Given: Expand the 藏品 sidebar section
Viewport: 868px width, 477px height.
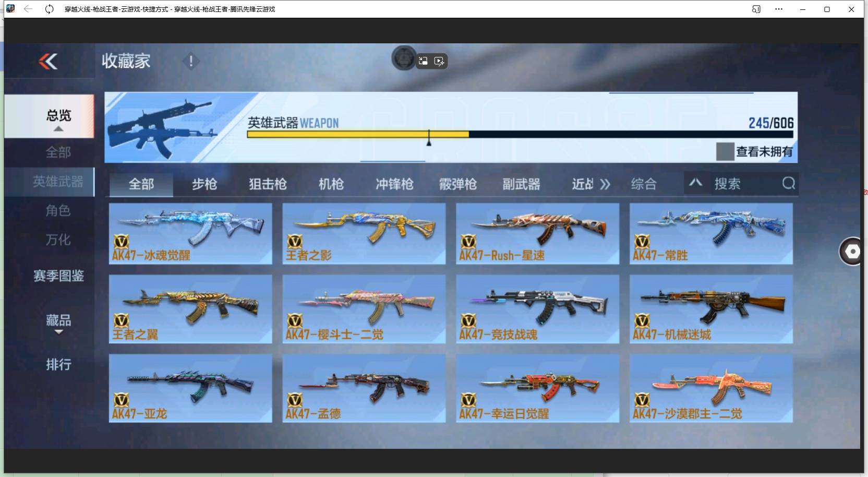Looking at the screenshot, I should [58, 332].
